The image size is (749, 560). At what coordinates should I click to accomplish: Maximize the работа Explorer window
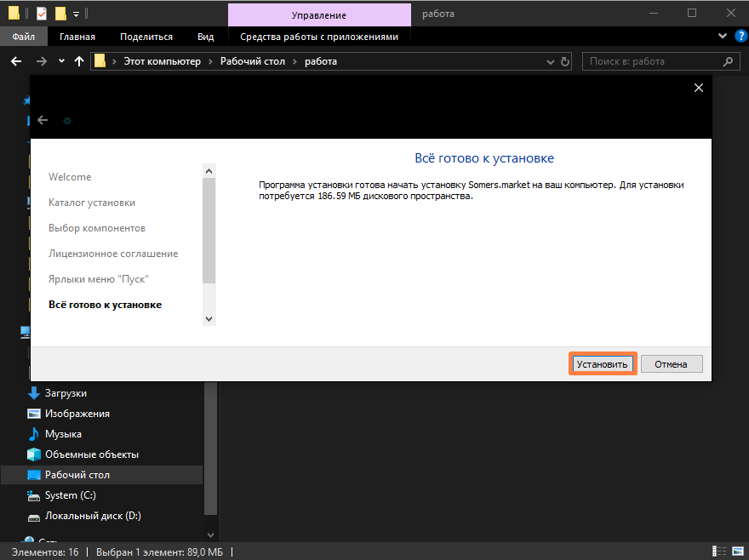(692, 14)
